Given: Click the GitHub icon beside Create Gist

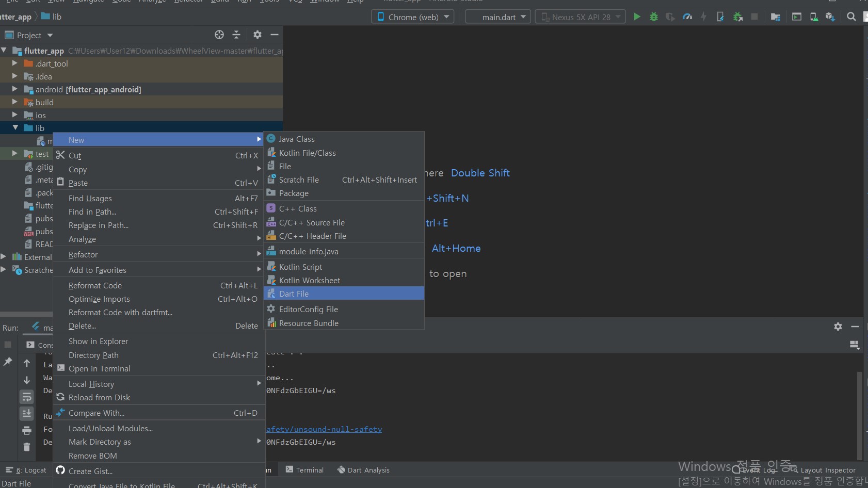Looking at the screenshot, I should tap(60, 470).
